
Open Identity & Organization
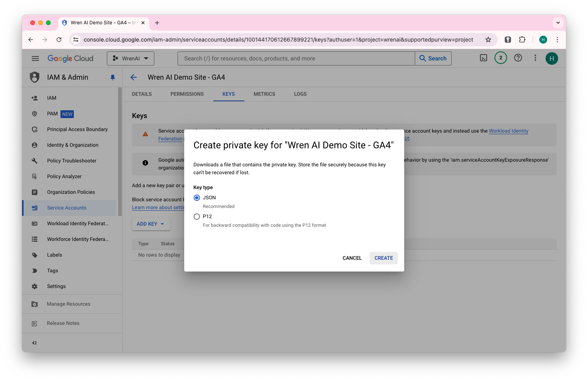70,145
